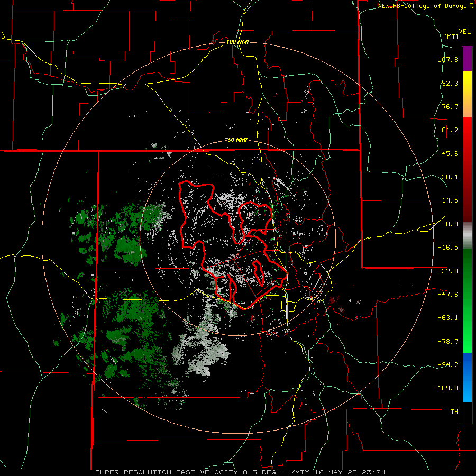The height and width of the screenshot is (476, 476).
Task: Select the -78.7 scale value
Action: pyautogui.click(x=448, y=342)
